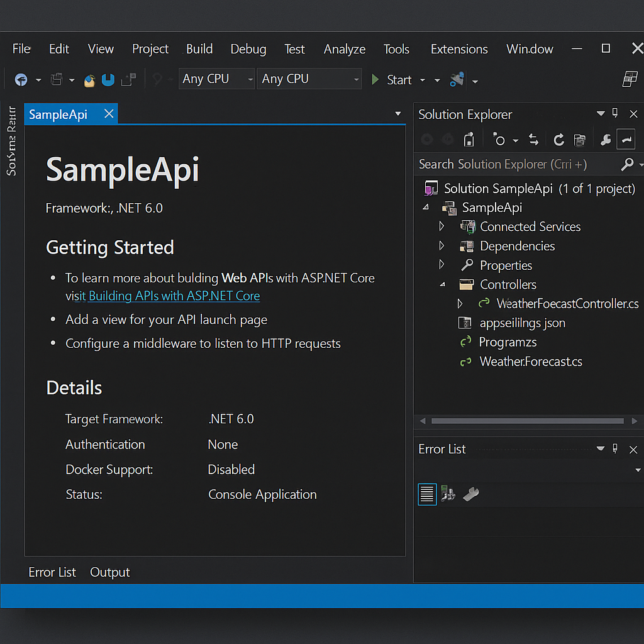Image resolution: width=644 pixels, height=644 pixels.
Task: Click the stacked-files icon in Solution Explorer toolbar
Action: (579, 140)
